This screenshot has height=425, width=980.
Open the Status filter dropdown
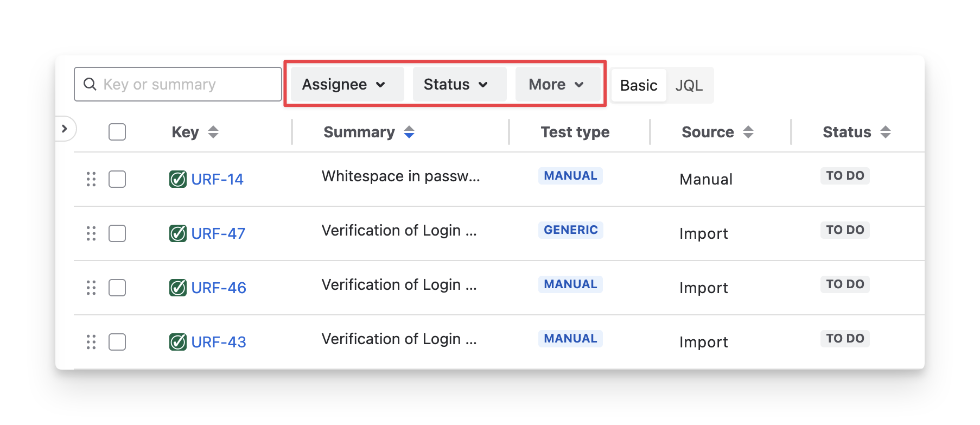456,85
